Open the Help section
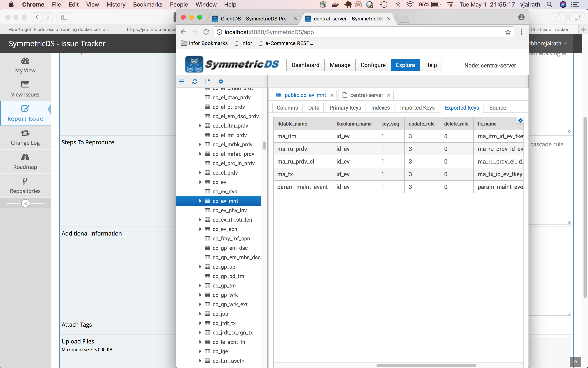 point(431,65)
